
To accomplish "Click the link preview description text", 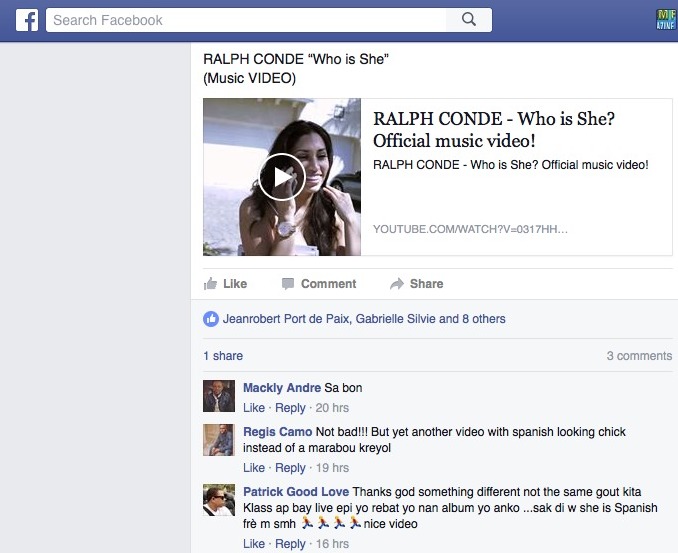I will pyautogui.click(x=511, y=165).
